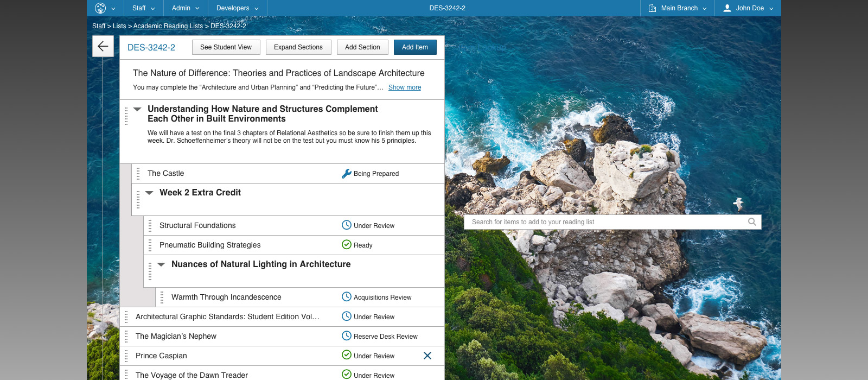Open the Staff menu
The image size is (868, 380).
[x=143, y=8]
